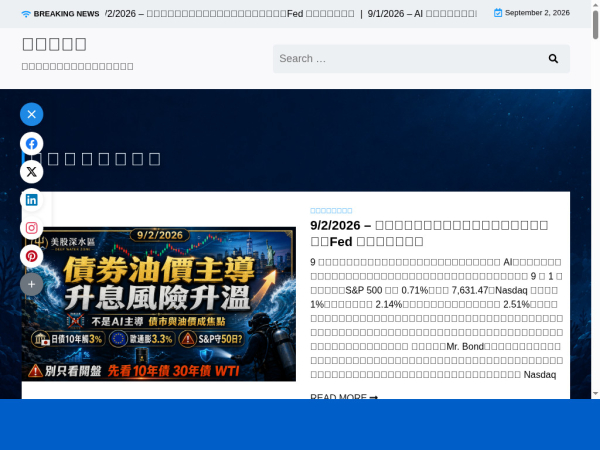Open the Instagram share icon

(x=31, y=228)
